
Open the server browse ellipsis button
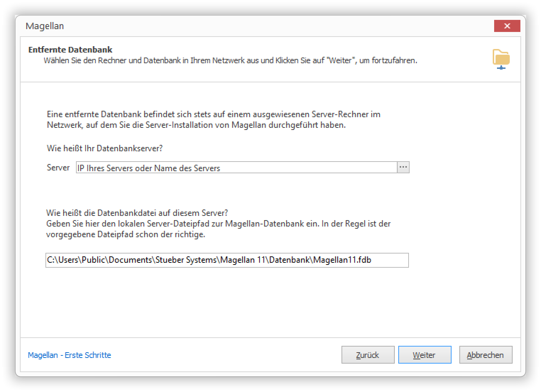point(403,167)
